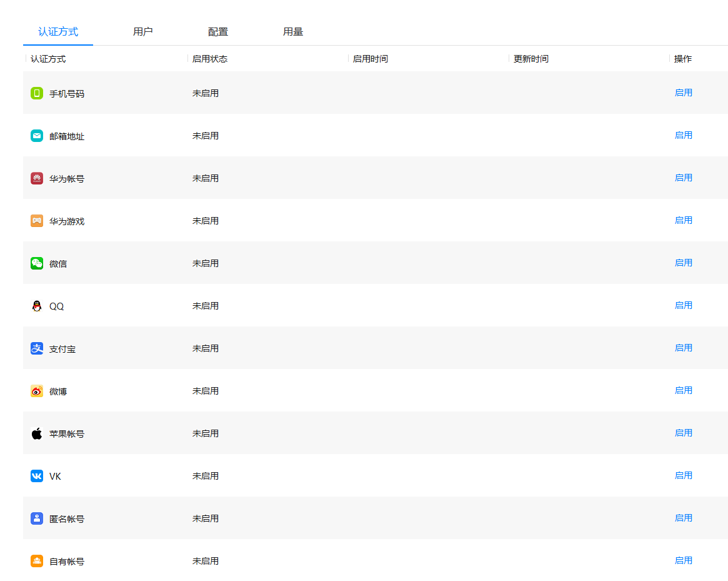Click 未启用 status in 支付宝 row
This screenshot has width=728, height=581.
pos(205,348)
